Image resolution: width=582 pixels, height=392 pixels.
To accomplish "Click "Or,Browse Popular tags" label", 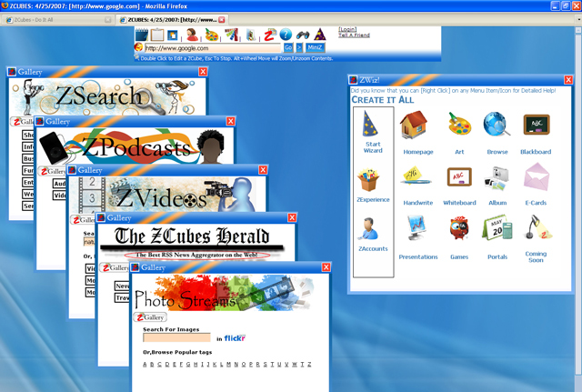I will (177, 352).
